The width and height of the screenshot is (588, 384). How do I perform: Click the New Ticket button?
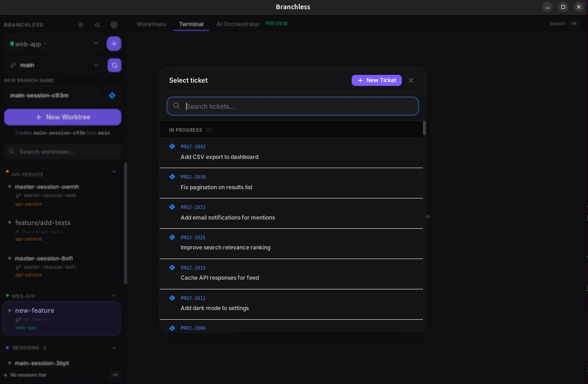pos(377,80)
